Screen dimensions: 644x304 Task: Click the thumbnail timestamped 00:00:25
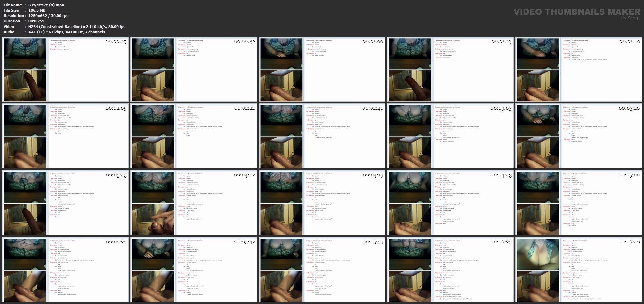click(x=66, y=69)
